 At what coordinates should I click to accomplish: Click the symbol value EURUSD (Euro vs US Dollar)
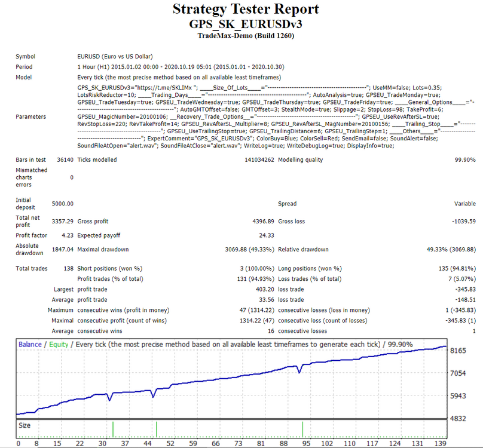(115, 56)
